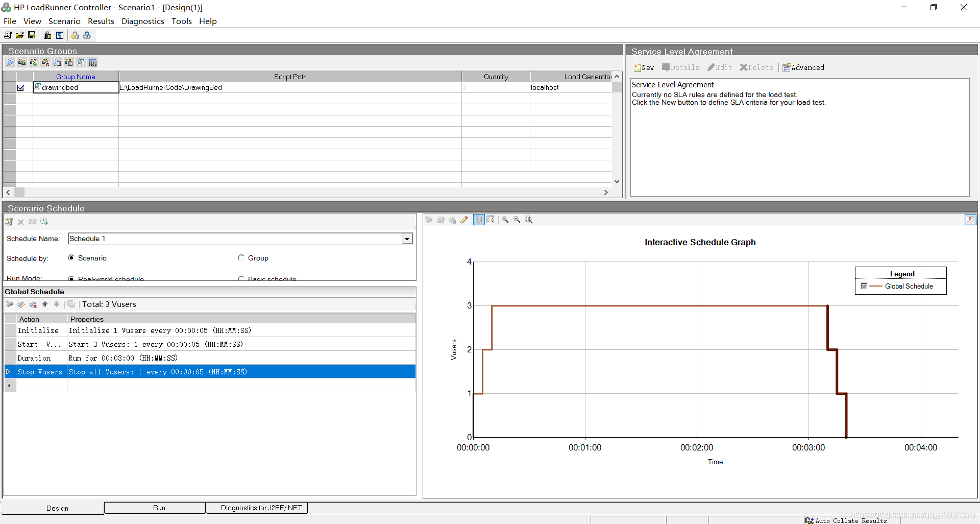This screenshot has width=980, height=524.
Task: Zoom out on the schedule graph
Action: (517, 220)
